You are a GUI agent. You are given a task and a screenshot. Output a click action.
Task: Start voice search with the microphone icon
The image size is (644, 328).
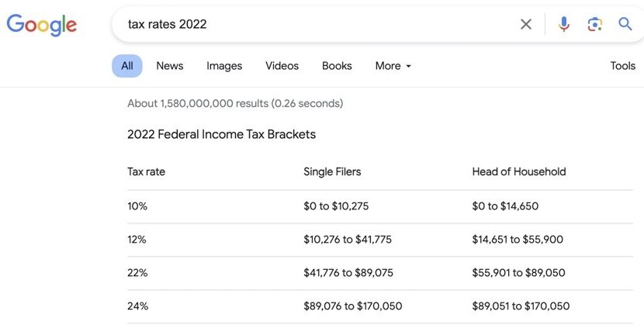pos(564,24)
